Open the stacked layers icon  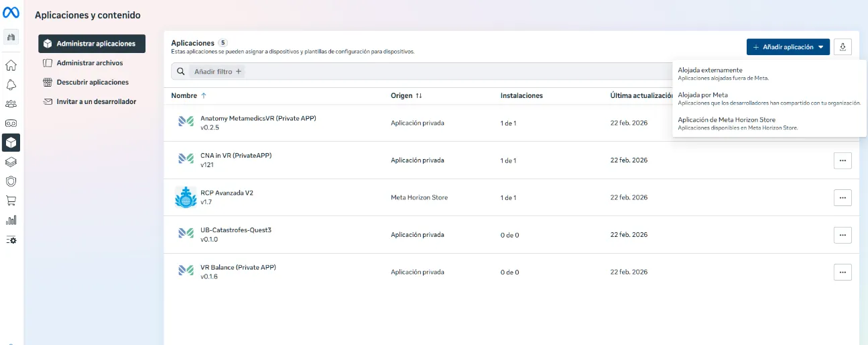pos(11,162)
